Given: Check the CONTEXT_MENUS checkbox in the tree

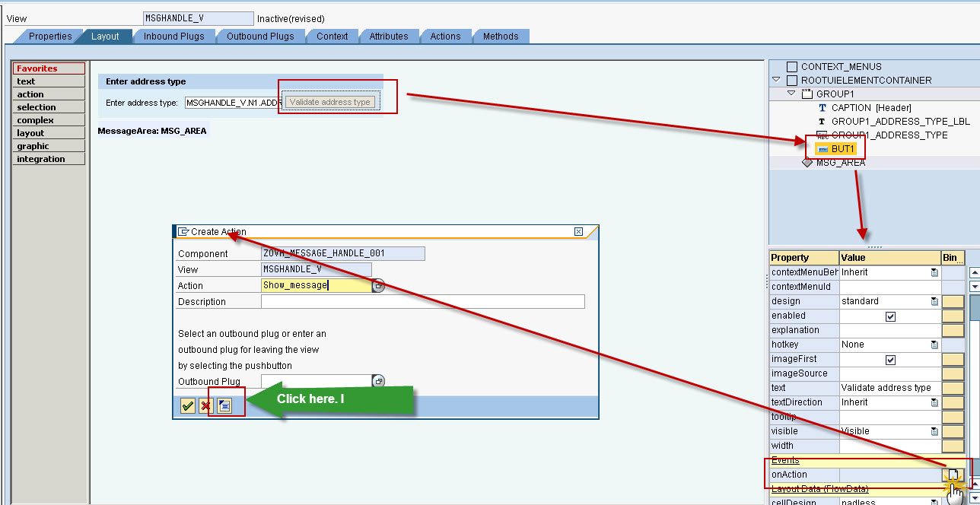Looking at the screenshot, I should (791, 65).
